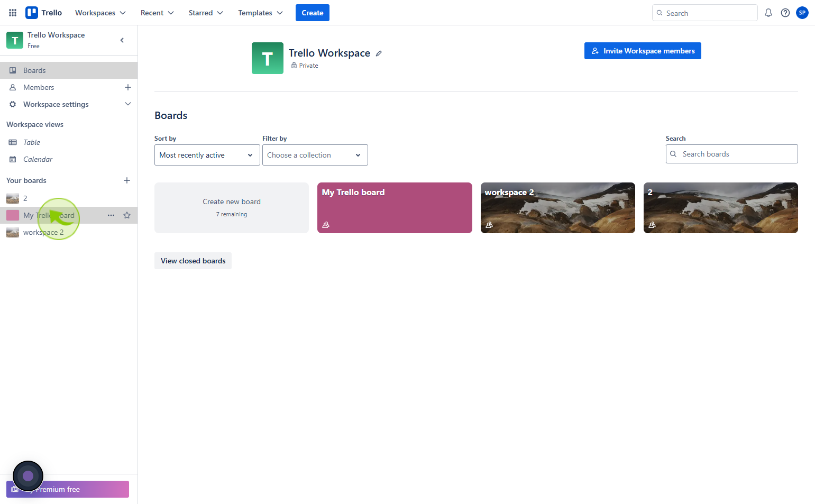Screen dimensions: 815x504
Task: Open the notifications bell
Action: (768, 13)
